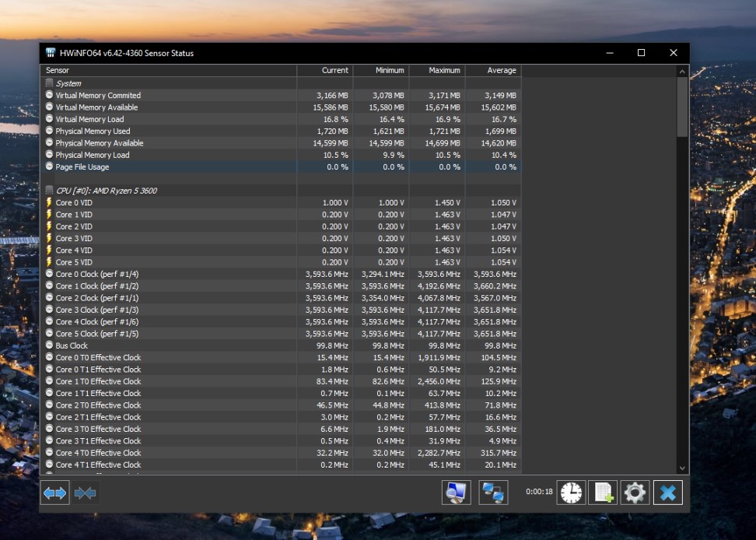Viewport: 756px width, 540px height.
Task: Click the Physical Memory Used row icon
Action: click(x=49, y=131)
